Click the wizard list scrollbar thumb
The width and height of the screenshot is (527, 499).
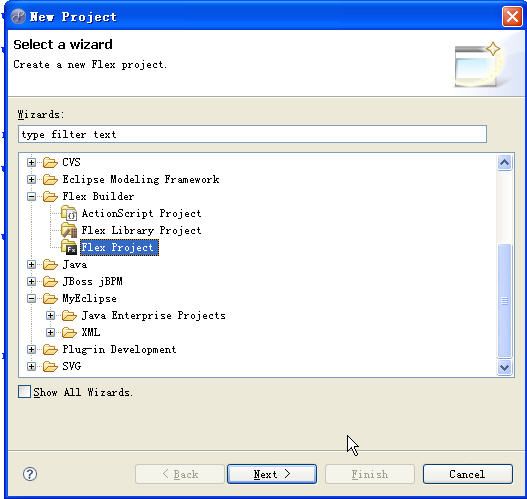pyautogui.click(x=504, y=300)
